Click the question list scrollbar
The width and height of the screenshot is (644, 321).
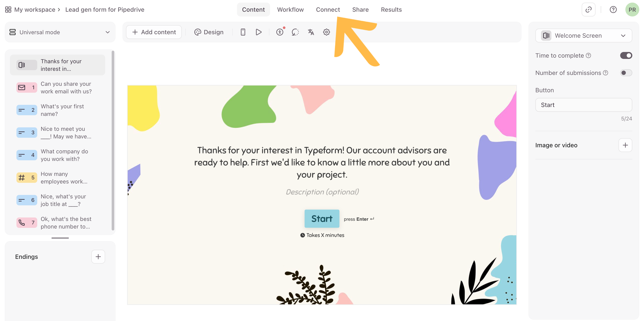point(113,140)
